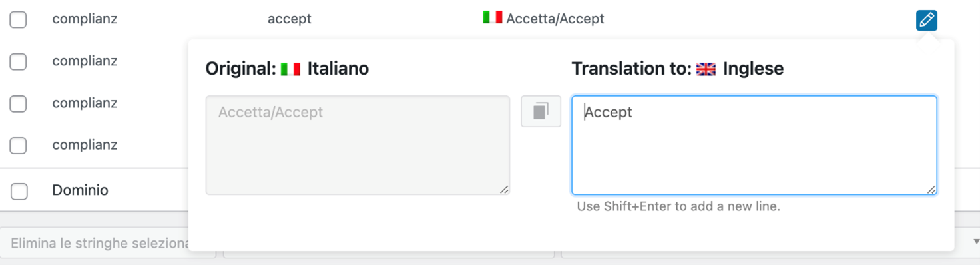Select the second complianz row checkbox

point(19,62)
